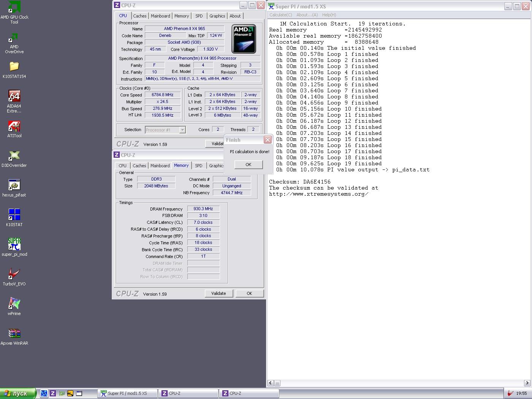Viewport: 532px width, 399px height.
Task: Select CPU tab in lower CPU-Z window
Action: point(122,166)
